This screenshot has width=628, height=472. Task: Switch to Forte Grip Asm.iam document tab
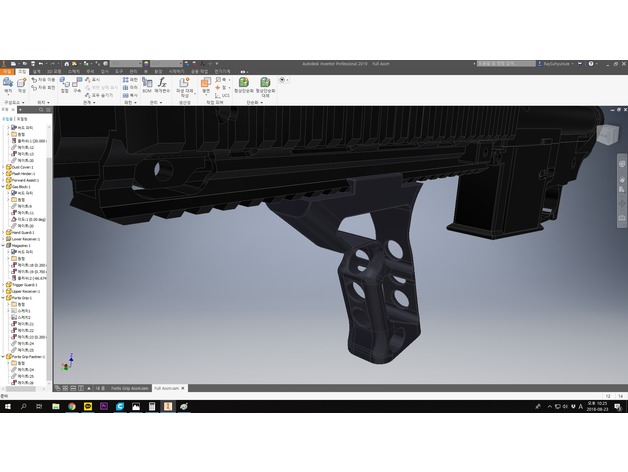pyautogui.click(x=129, y=388)
